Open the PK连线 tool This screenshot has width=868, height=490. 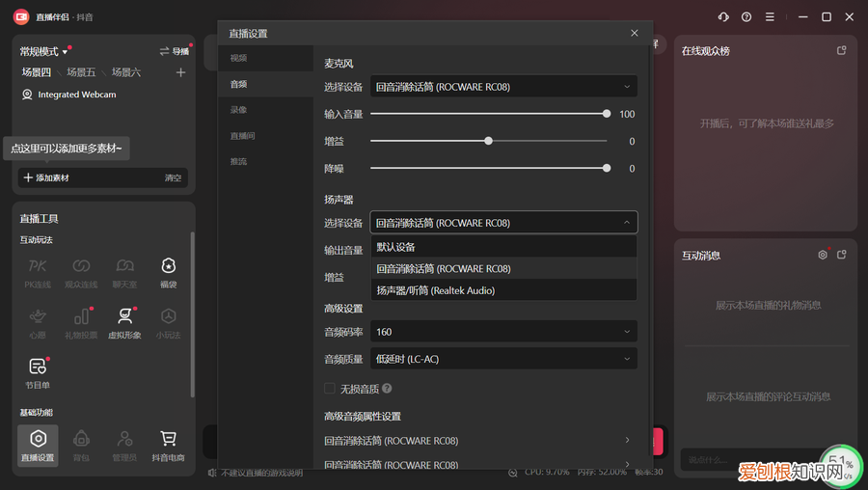[38, 273]
